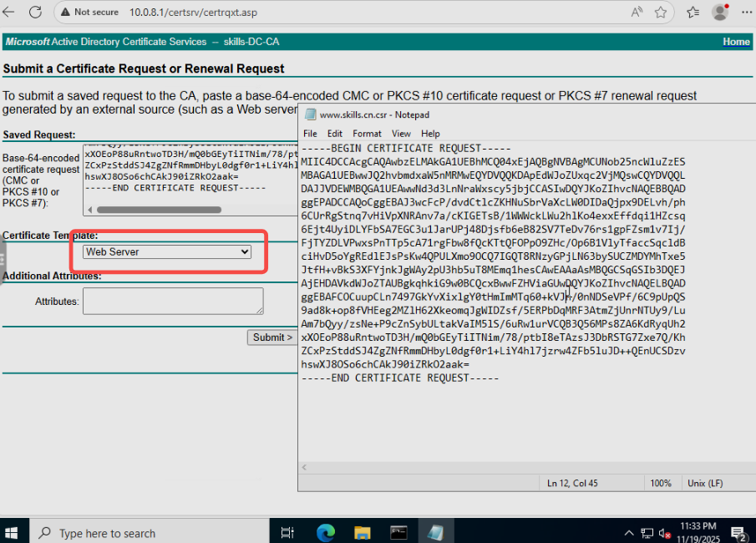This screenshot has width=756, height=543.
Task: Activate the Read aloud icon
Action: tap(637, 12)
